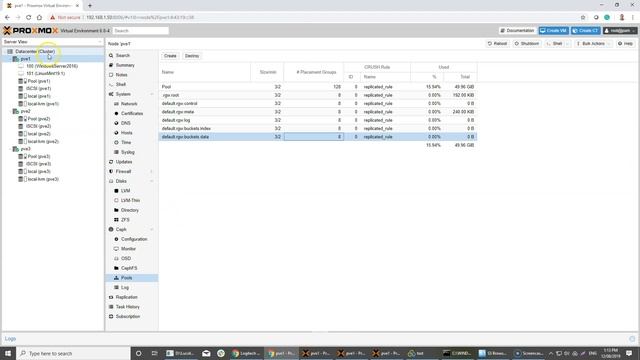
Task: Open Syslog view
Action: tap(128, 152)
